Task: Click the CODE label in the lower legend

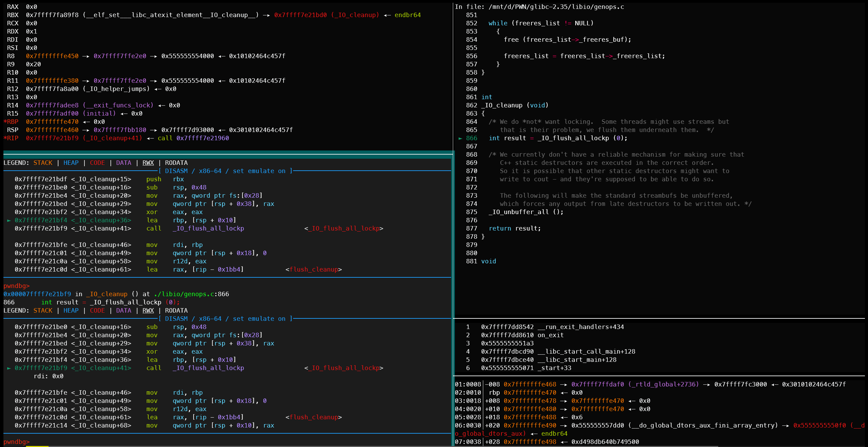Action: pos(97,311)
